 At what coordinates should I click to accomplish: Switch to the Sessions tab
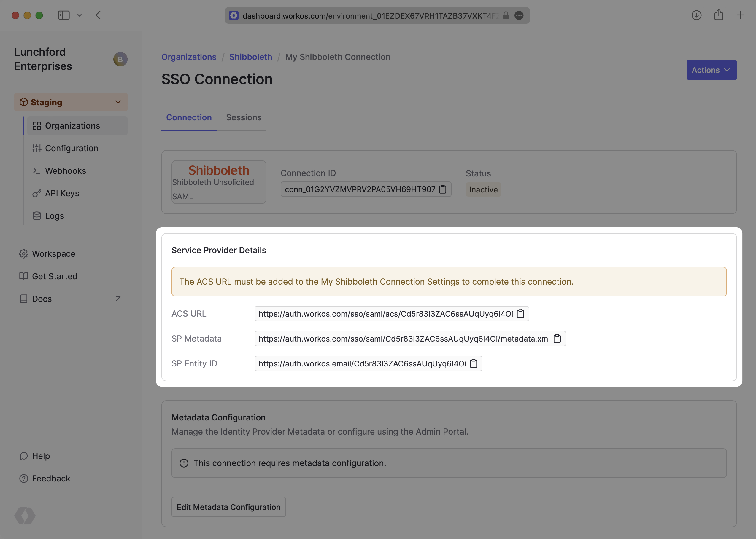pyautogui.click(x=244, y=117)
